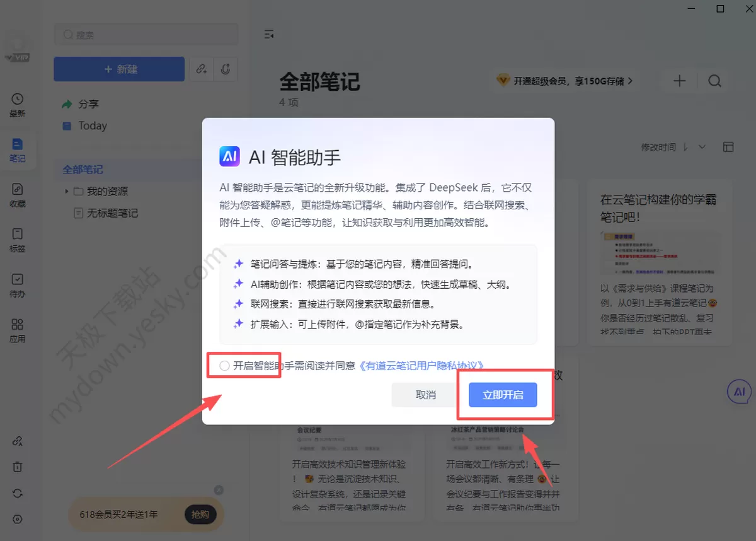Click the microphone voice note icon
Screen dimensions: 756x541
point(225,69)
